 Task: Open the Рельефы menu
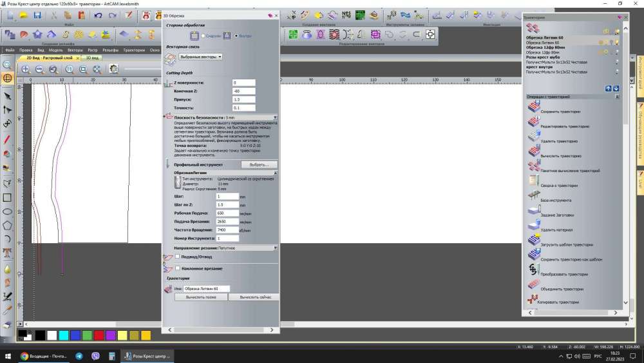click(110, 50)
